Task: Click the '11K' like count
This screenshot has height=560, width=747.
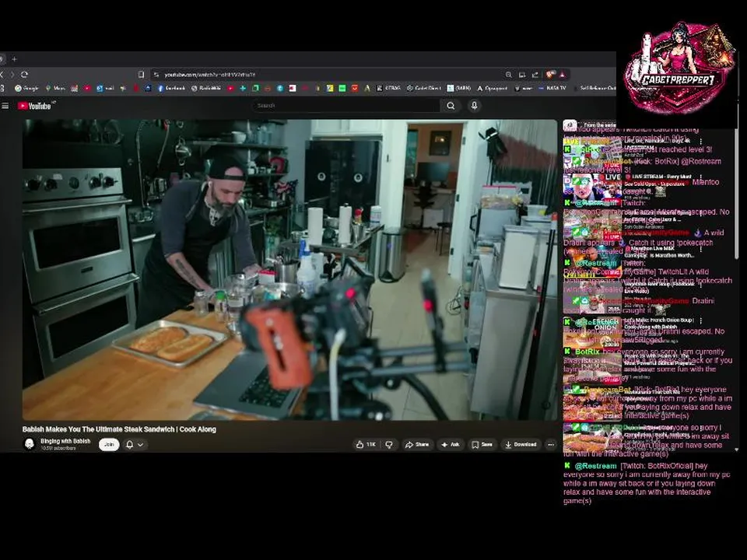Action: tap(371, 445)
